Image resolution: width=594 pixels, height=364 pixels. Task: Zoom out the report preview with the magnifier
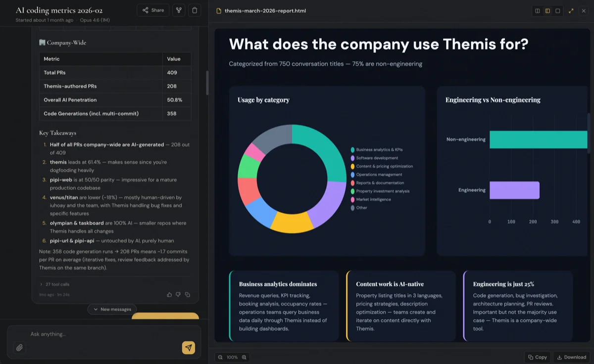pyautogui.click(x=221, y=357)
